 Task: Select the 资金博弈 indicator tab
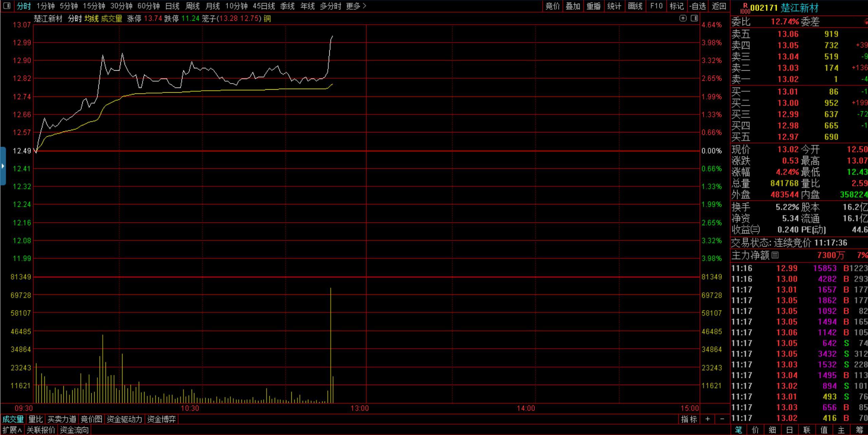161,419
